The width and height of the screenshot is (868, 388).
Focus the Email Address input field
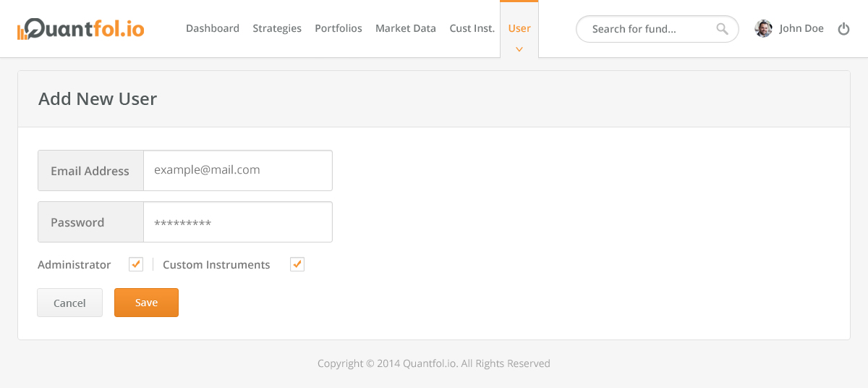tap(237, 171)
